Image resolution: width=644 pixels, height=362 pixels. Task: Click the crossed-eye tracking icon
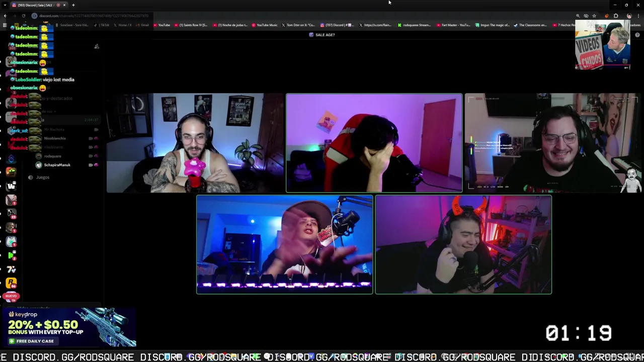tap(586, 16)
